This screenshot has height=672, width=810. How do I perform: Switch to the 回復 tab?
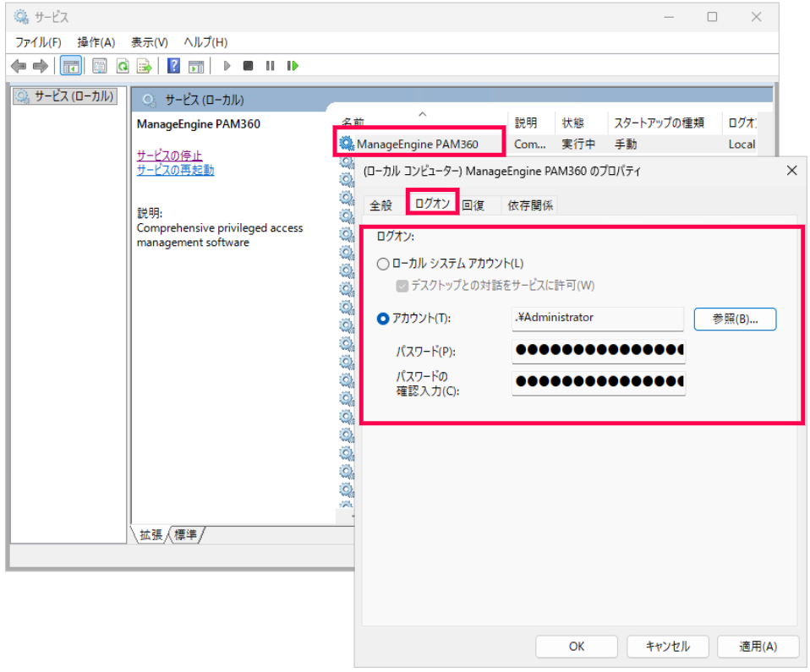coord(473,205)
